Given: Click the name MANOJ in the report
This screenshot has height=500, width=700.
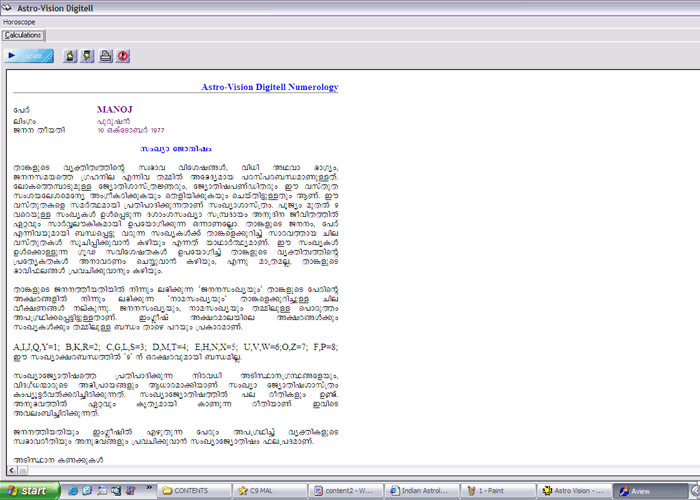Looking at the screenshot, I should pos(115,109).
